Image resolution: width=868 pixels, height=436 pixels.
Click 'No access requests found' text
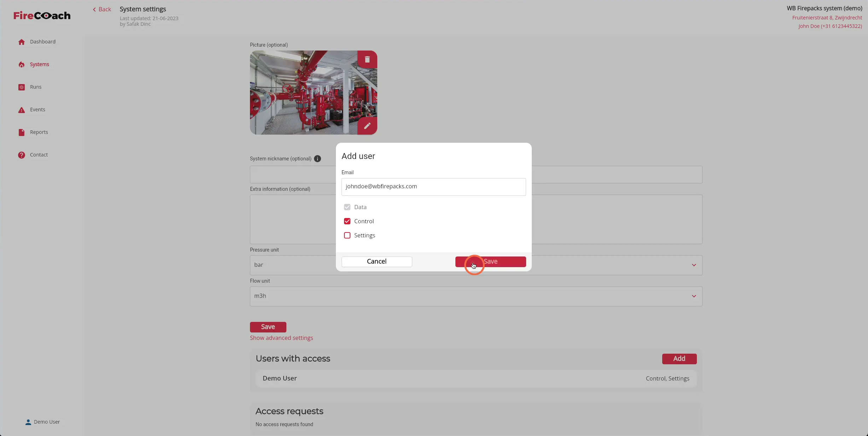tap(284, 424)
